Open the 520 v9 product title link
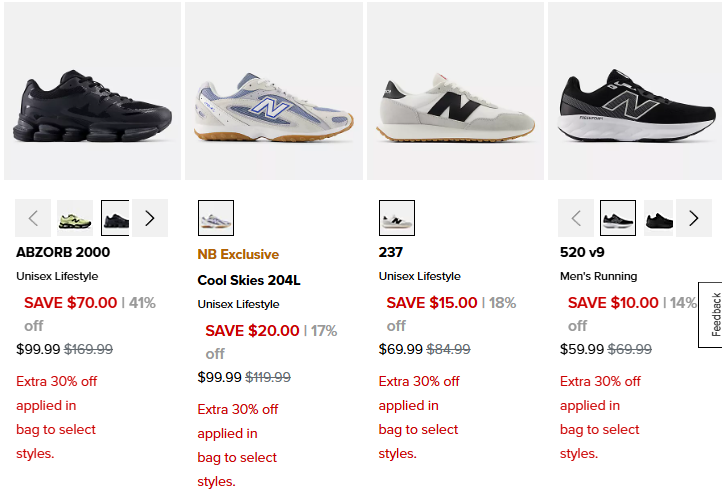722x494 pixels. click(582, 252)
